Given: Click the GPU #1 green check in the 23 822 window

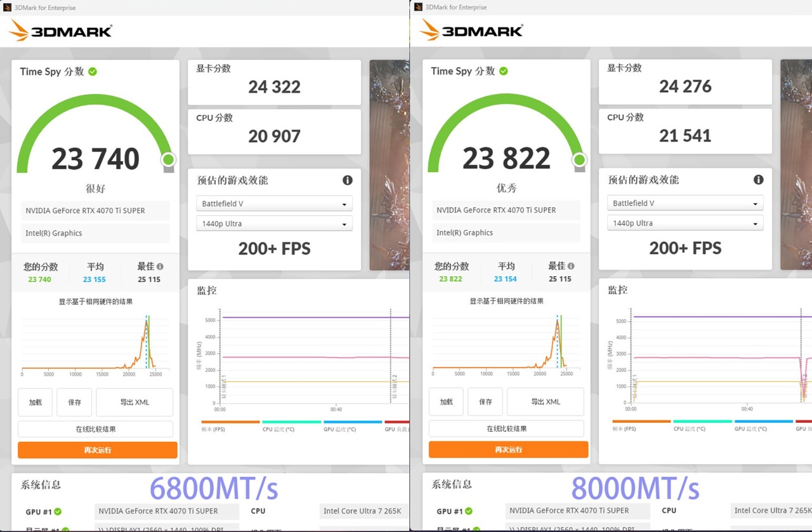Looking at the screenshot, I should pos(469,511).
